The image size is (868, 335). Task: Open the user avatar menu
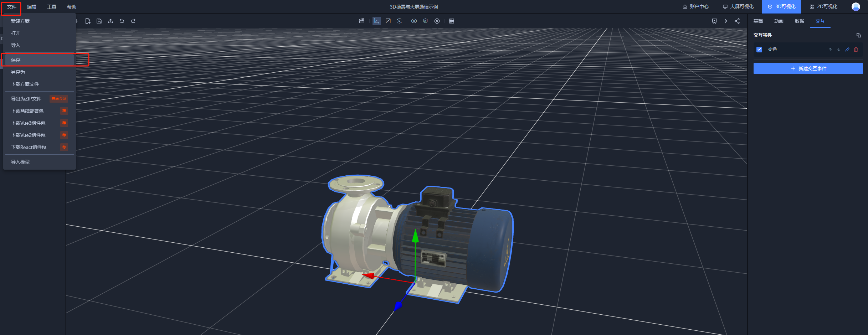856,7
